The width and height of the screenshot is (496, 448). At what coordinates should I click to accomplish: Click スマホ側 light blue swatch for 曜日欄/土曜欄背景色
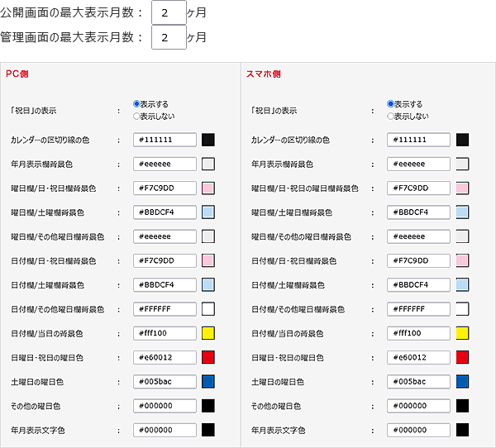pyautogui.click(x=462, y=212)
